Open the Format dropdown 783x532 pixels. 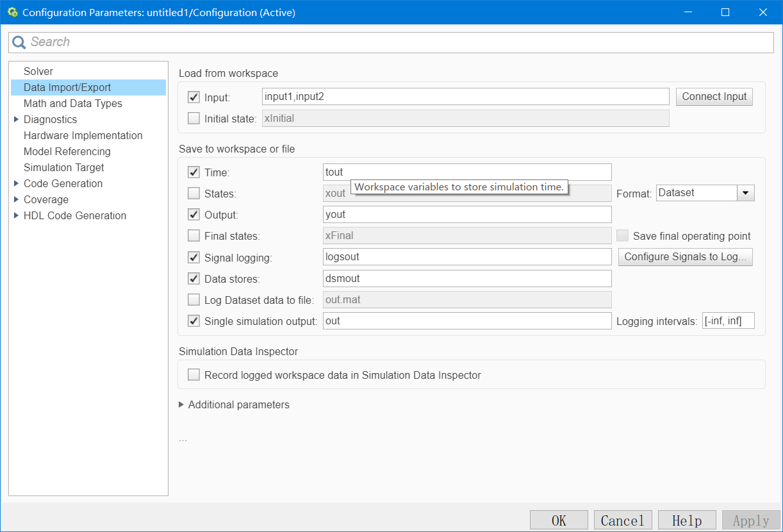(745, 193)
